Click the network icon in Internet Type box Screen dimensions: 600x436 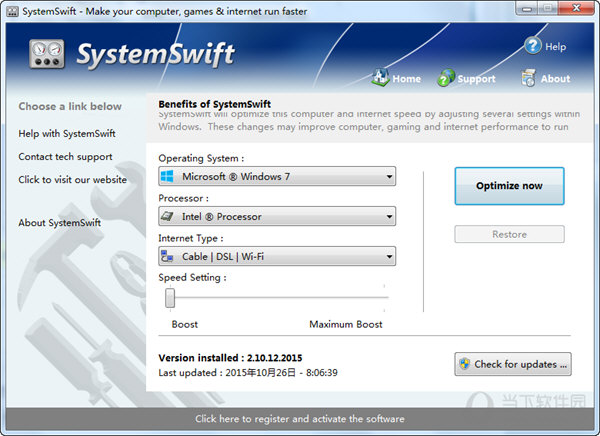point(167,256)
